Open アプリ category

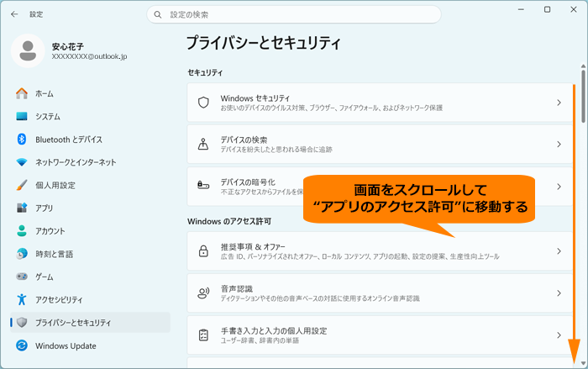point(90,208)
